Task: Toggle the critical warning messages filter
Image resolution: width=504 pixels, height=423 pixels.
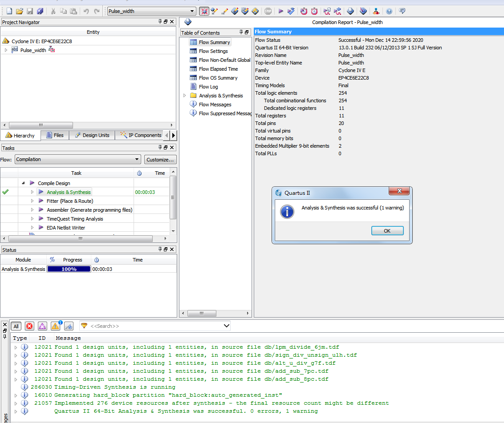Action: (42, 326)
